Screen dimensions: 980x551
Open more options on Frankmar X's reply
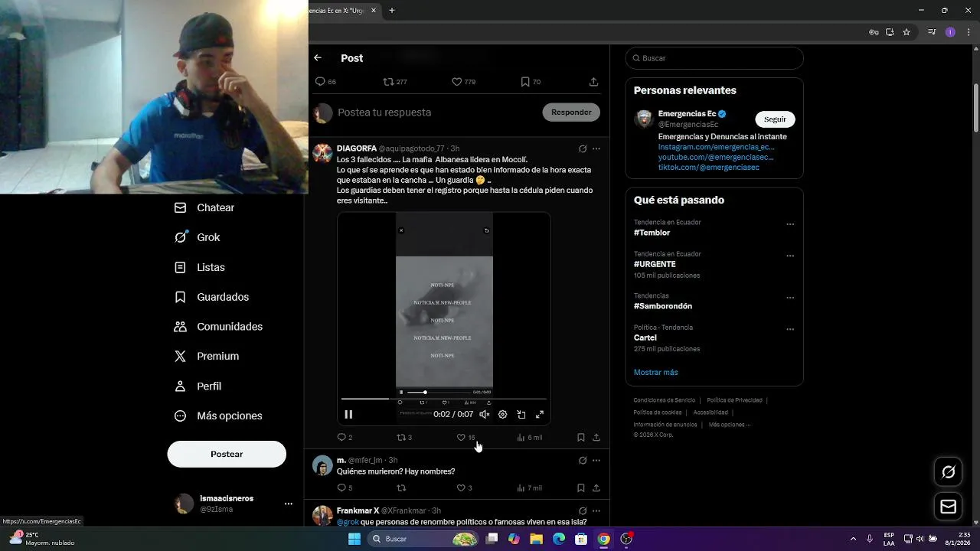point(596,511)
